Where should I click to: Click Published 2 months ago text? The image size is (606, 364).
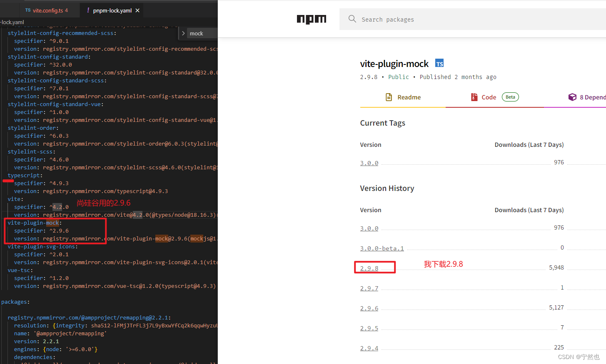pyautogui.click(x=458, y=77)
